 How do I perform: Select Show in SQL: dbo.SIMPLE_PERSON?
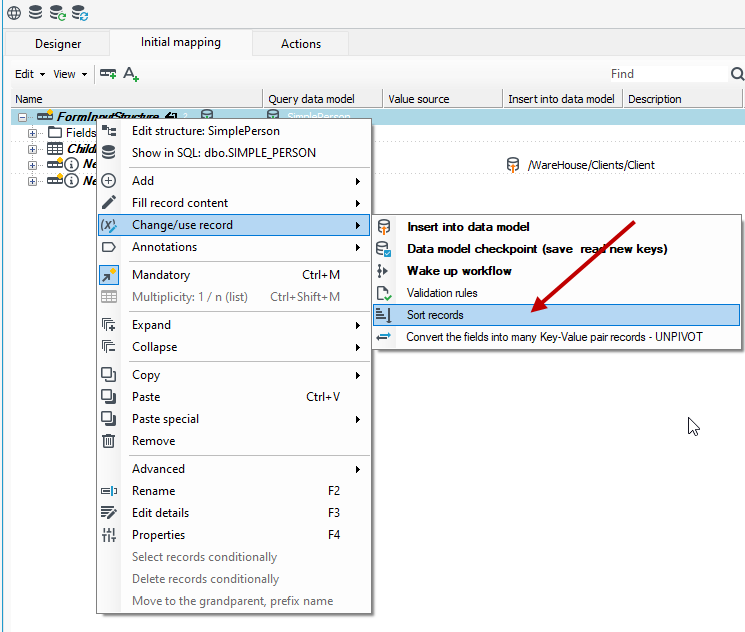[234, 153]
